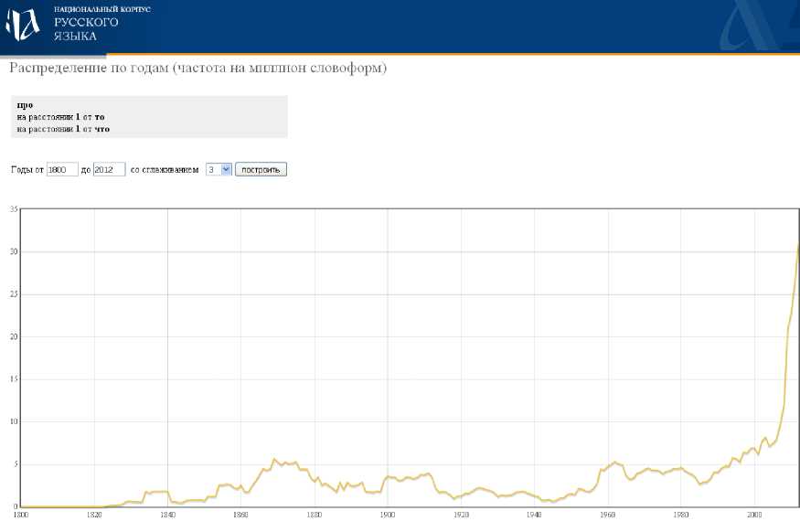
Task: Click the 35 label on y-axis
Action: coord(14,209)
